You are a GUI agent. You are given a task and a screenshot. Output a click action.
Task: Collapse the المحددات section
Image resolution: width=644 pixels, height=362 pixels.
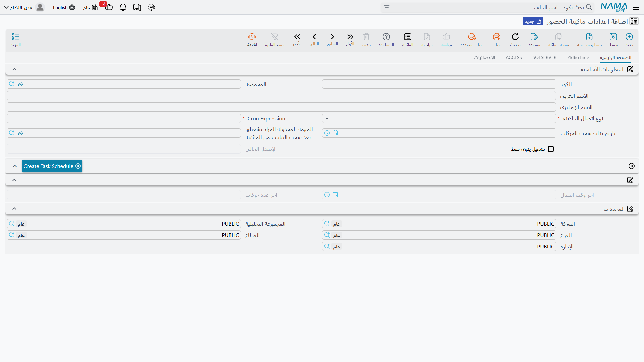(x=14, y=209)
